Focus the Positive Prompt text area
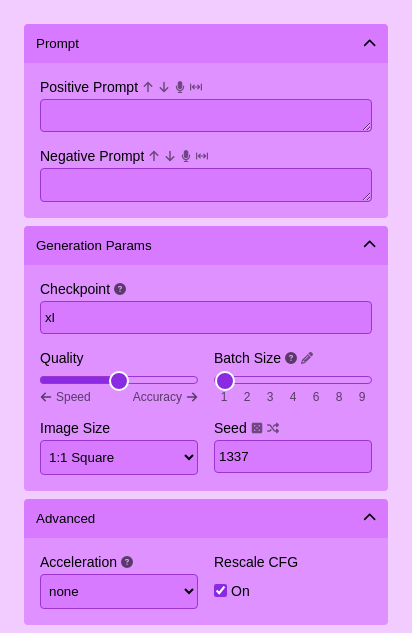Image resolution: width=412 pixels, height=633 pixels. (x=206, y=115)
